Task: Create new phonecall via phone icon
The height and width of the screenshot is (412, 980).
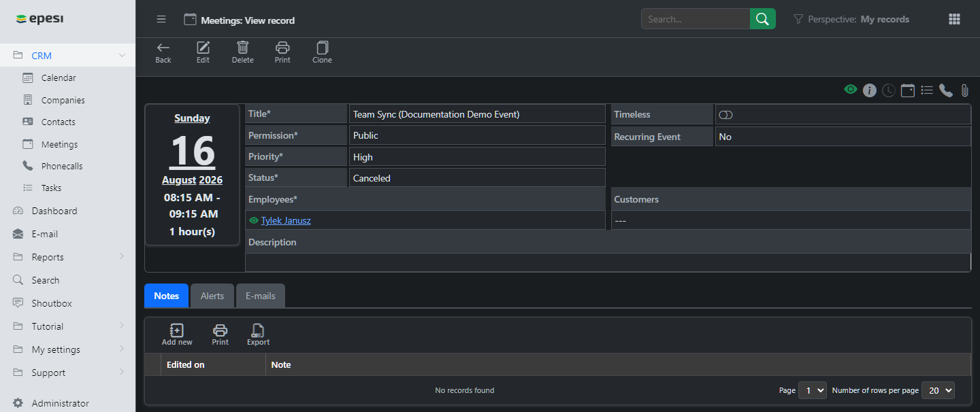Action: tap(945, 90)
